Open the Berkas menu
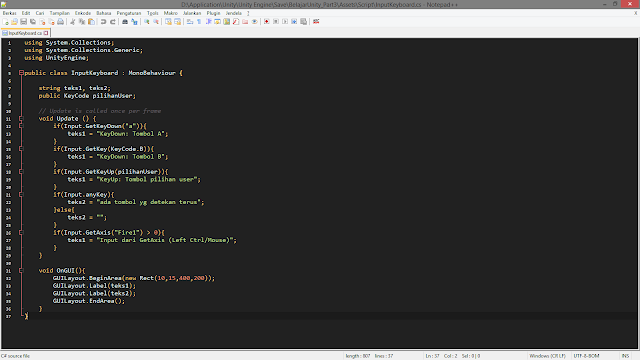Viewport: 640px width, 360px height. coord(9,13)
